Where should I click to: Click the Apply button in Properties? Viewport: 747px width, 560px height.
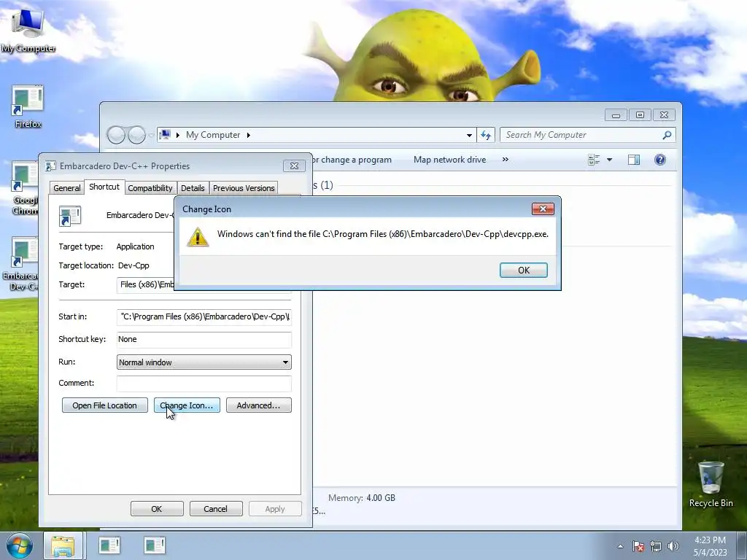click(x=275, y=508)
